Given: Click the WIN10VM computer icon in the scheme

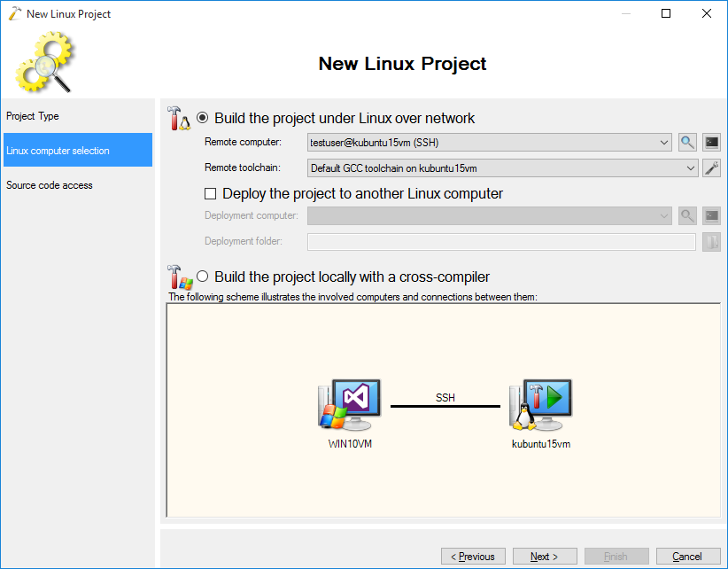Looking at the screenshot, I should [x=349, y=406].
